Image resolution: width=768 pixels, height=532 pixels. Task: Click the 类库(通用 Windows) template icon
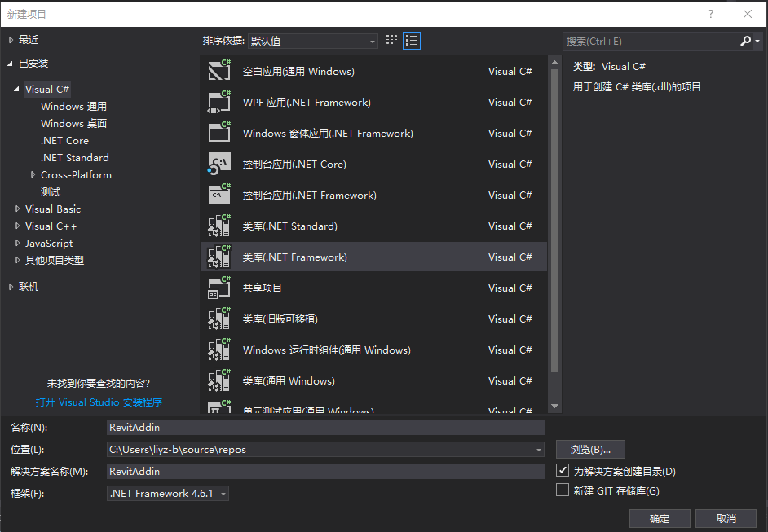[x=219, y=380]
